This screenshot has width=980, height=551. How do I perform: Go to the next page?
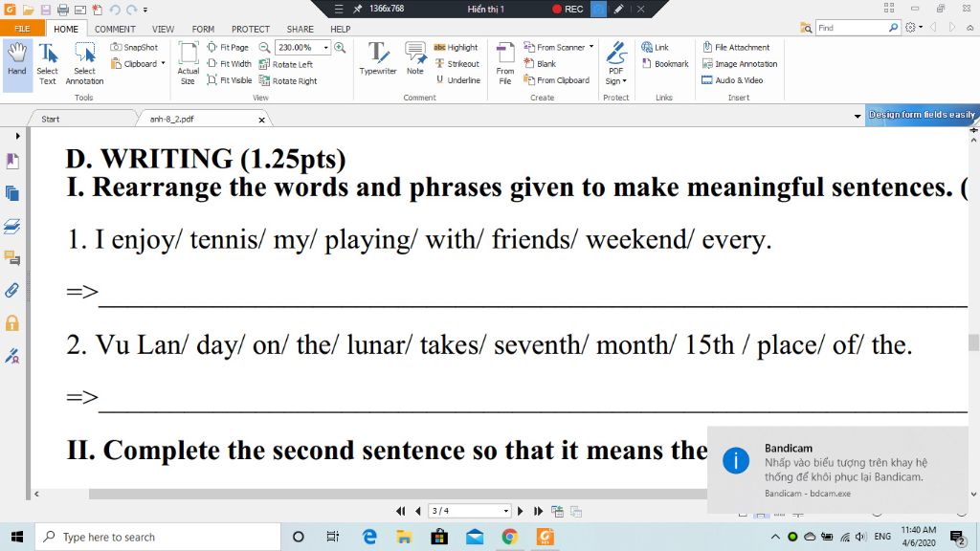520,511
